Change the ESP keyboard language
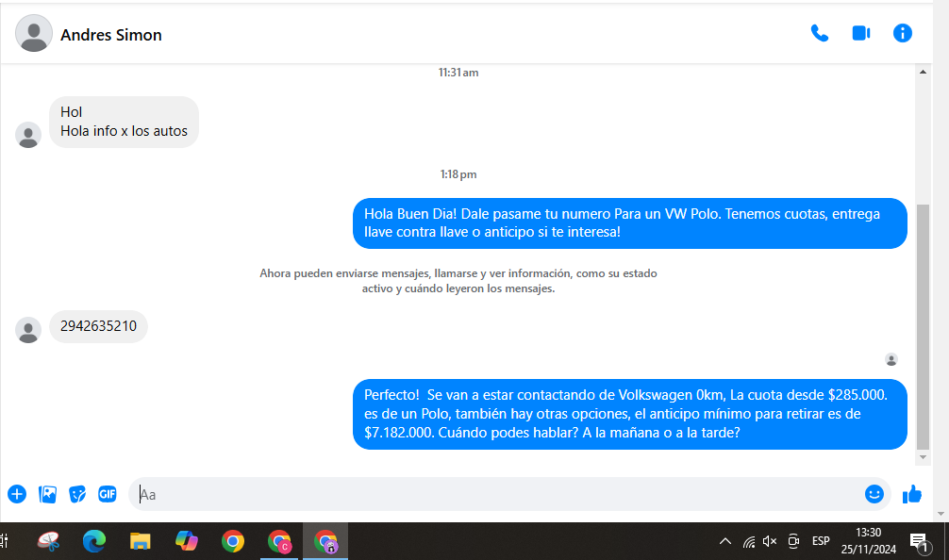949x560 pixels. click(821, 541)
